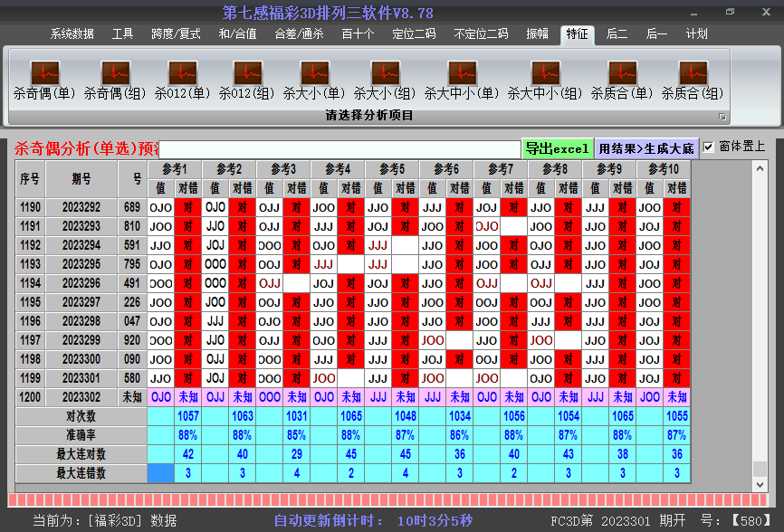Open the 工具 menu tab
The width and height of the screenshot is (784, 532).
pyautogui.click(x=122, y=34)
